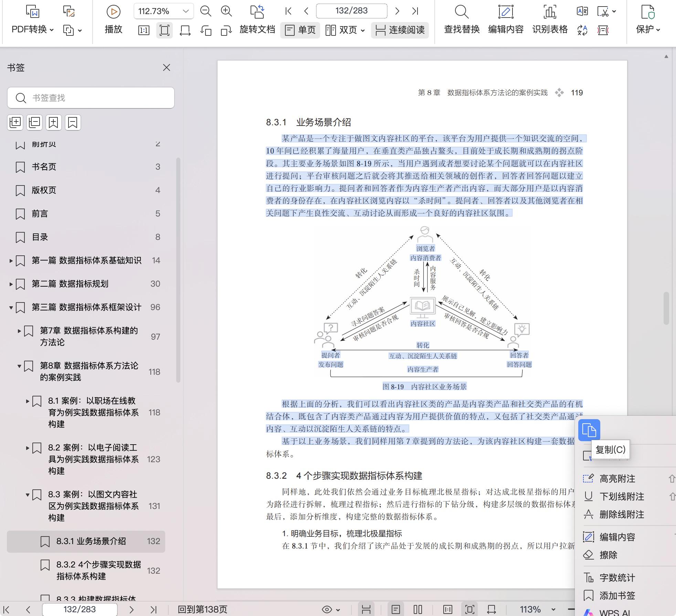Collapse 第三篇 数据指标体系框架设计
The image size is (676, 616).
[x=11, y=307]
